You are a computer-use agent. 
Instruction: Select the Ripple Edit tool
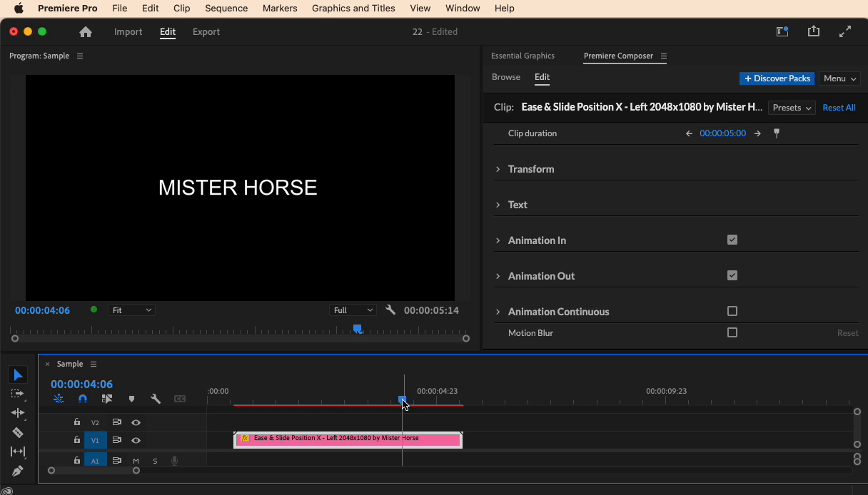click(18, 413)
